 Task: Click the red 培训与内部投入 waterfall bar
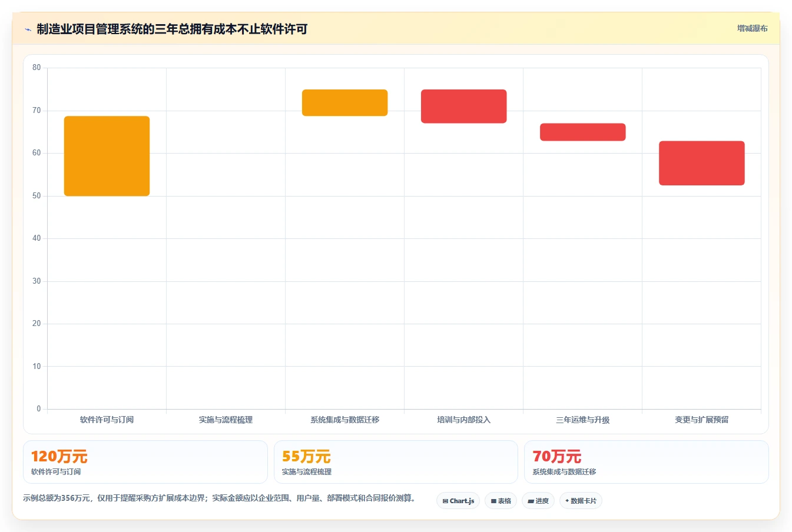464,106
